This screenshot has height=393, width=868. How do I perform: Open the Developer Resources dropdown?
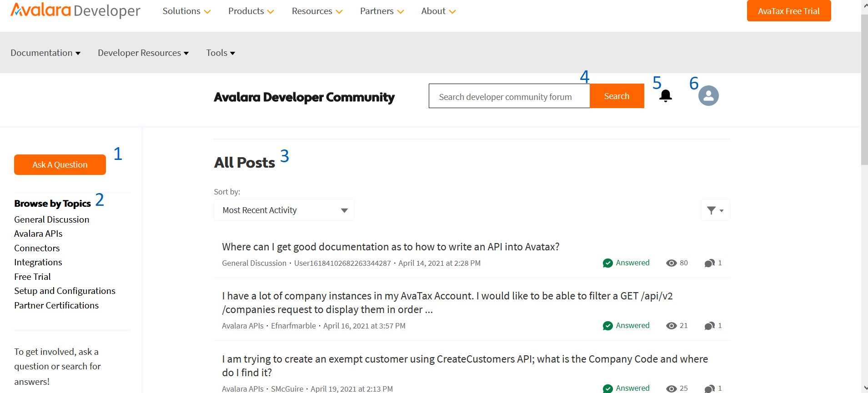[x=143, y=53]
